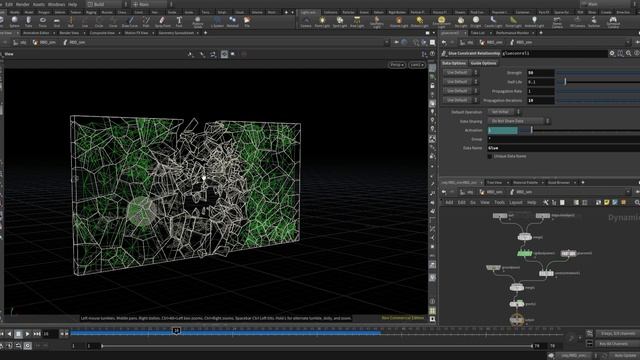Click the Strength value field

coord(540,73)
